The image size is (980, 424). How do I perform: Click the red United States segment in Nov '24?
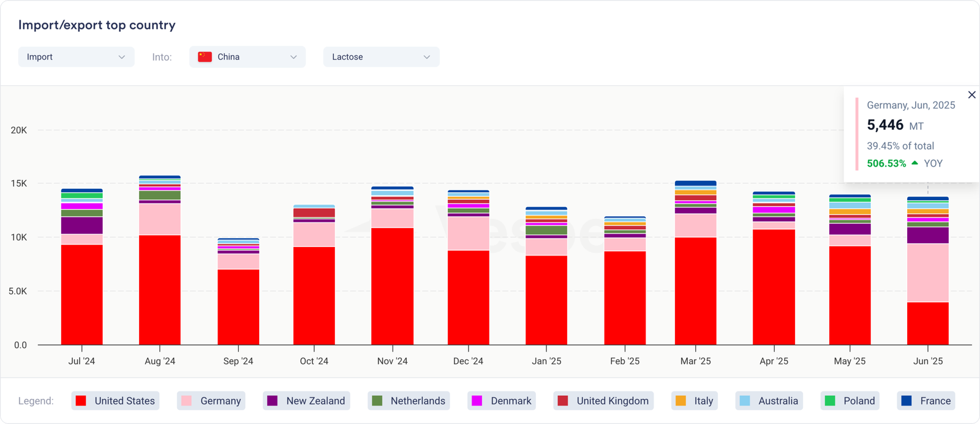(392, 286)
